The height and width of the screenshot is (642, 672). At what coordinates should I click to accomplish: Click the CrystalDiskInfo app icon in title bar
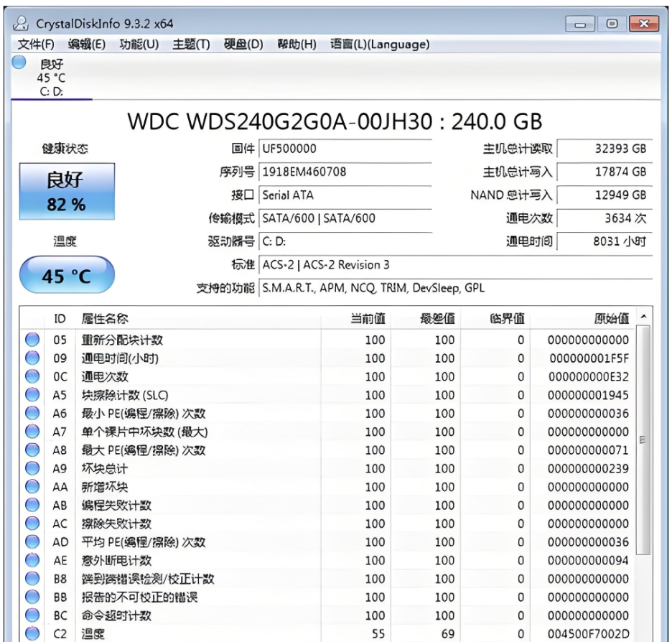click(x=24, y=24)
